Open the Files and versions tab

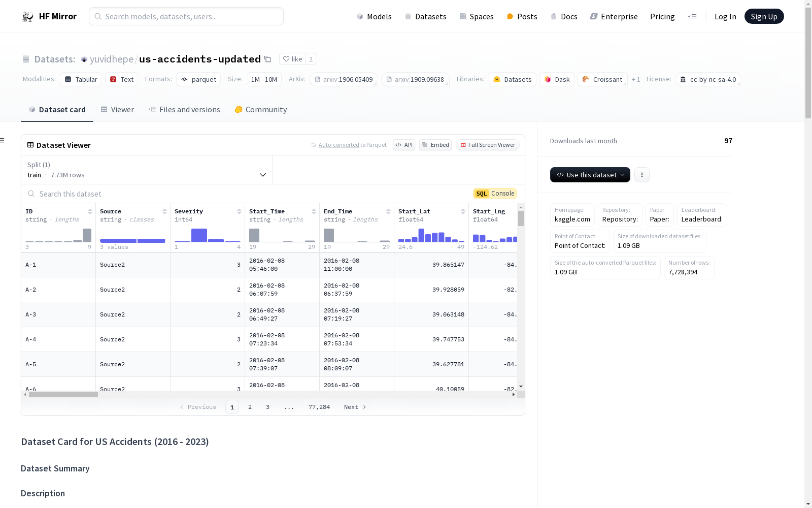click(184, 110)
